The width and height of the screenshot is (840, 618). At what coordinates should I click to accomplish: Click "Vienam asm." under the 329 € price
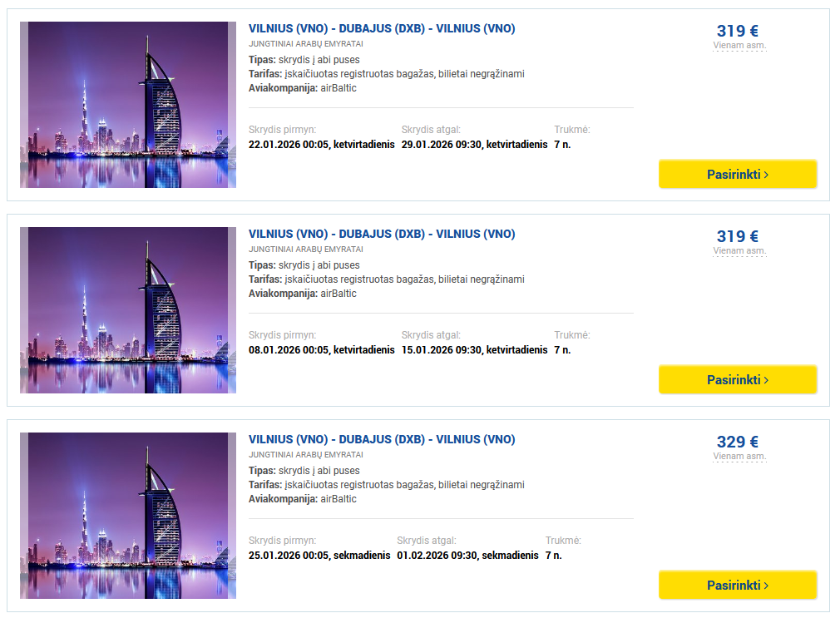tap(739, 457)
